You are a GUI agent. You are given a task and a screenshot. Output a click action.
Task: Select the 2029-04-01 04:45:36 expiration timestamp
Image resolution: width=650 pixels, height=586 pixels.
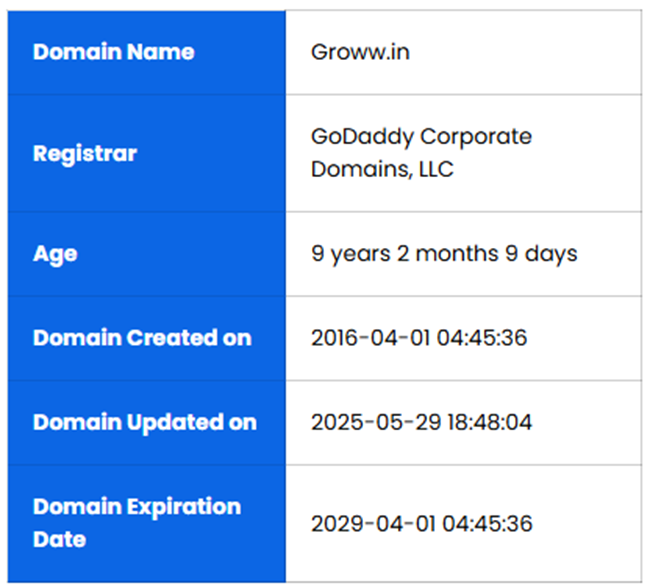pyautogui.click(x=421, y=523)
